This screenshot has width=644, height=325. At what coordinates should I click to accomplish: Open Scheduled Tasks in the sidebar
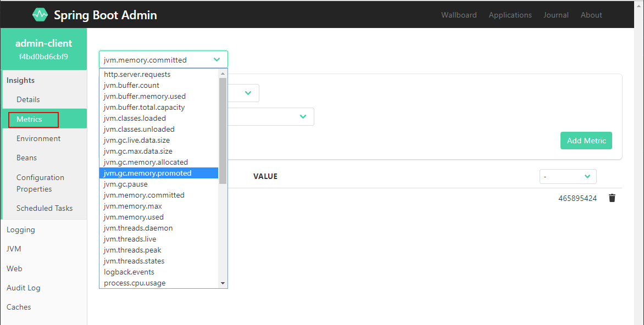[45, 208]
